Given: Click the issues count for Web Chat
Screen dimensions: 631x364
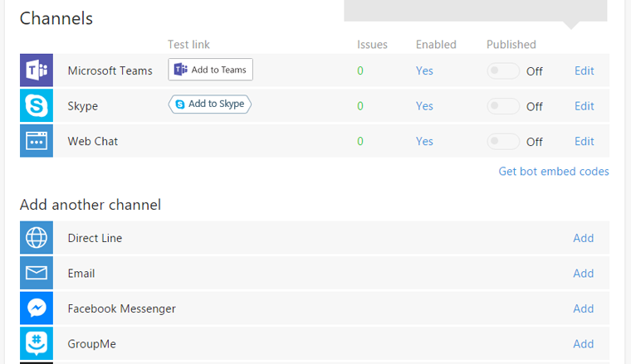Looking at the screenshot, I should coord(360,142).
